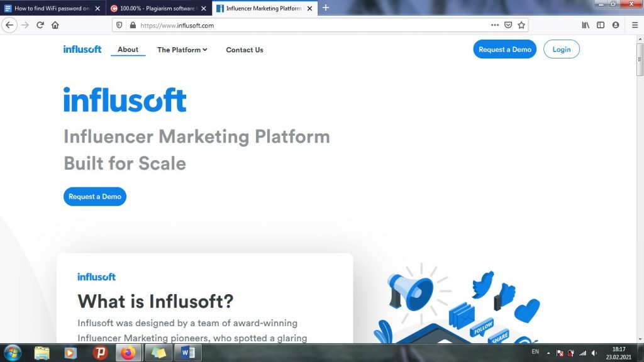Click the small influsoft logo in navbar
Screen dimensions: 644x362
[x=82, y=49]
